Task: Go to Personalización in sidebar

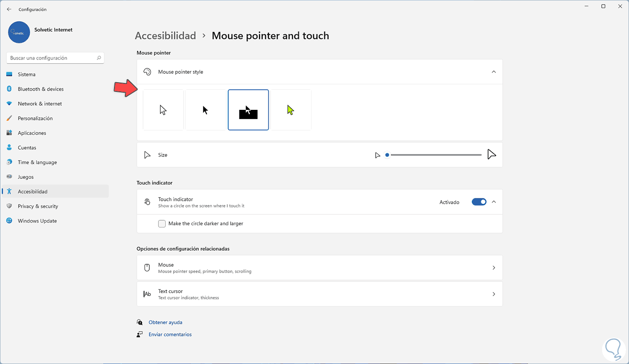Action: coord(35,118)
